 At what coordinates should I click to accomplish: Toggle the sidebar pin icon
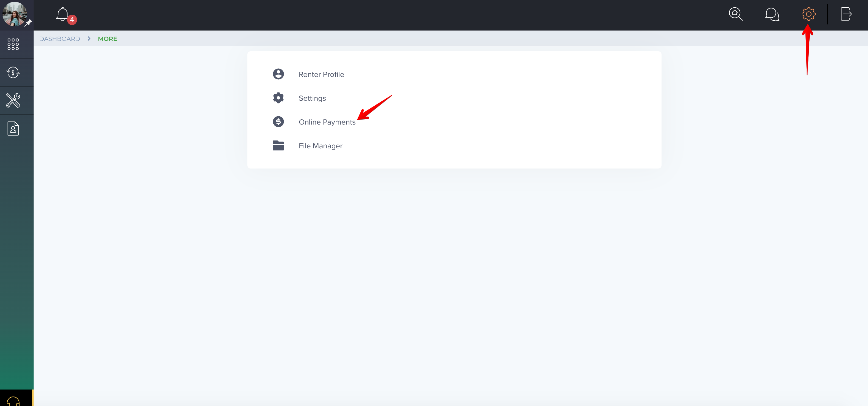point(29,23)
